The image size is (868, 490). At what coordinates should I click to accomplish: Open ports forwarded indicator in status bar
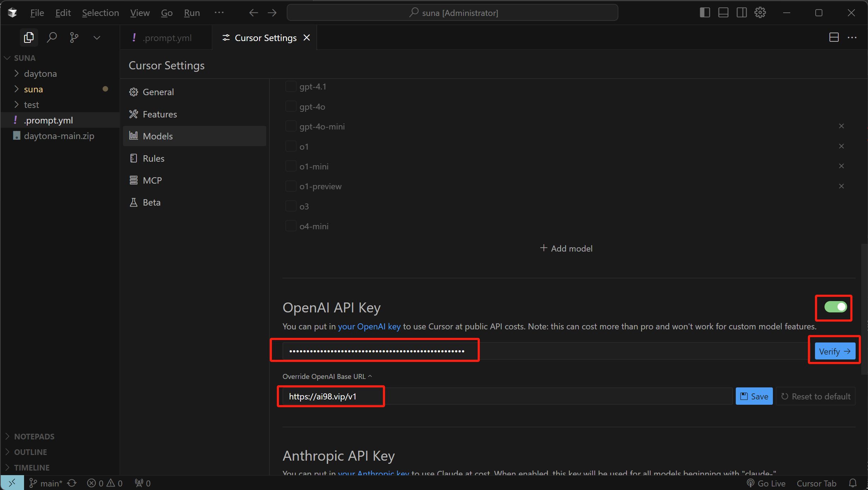(143, 483)
